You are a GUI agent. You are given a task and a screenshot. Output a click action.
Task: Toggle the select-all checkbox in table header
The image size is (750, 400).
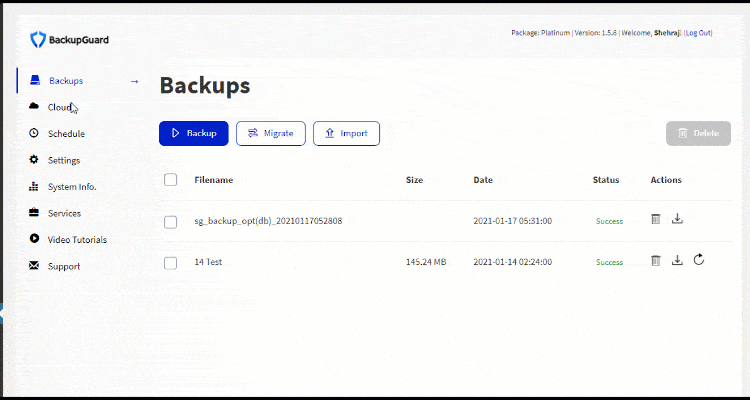(170, 180)
